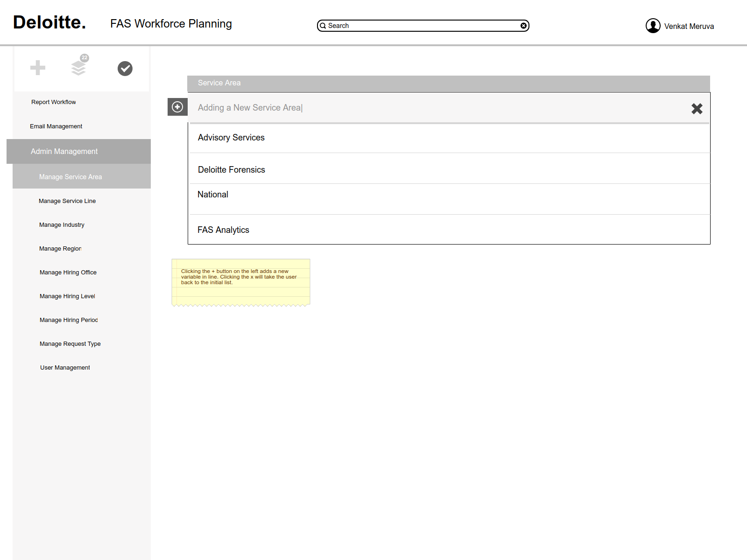Select Manage Service Line menu item
This screenshot has height=560, width=747.
67,201
